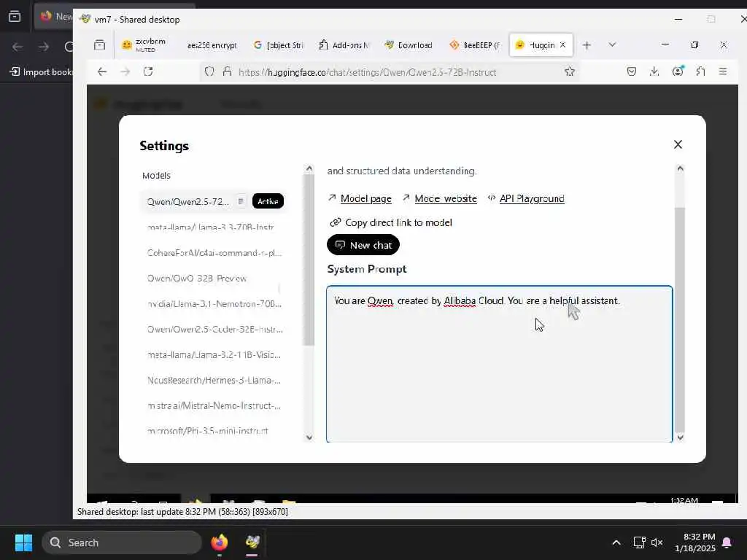Click Import bookmarks in background Firefox

tap(41, 72)
